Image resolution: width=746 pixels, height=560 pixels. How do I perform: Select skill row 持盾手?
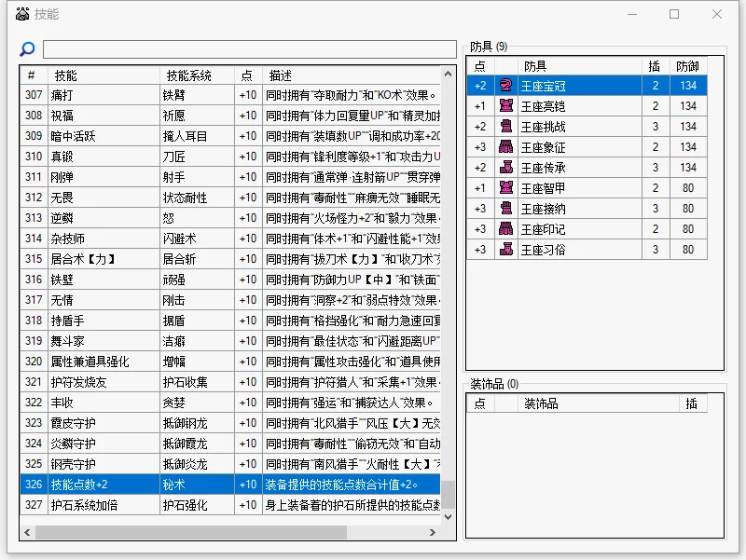coord(230,321)
